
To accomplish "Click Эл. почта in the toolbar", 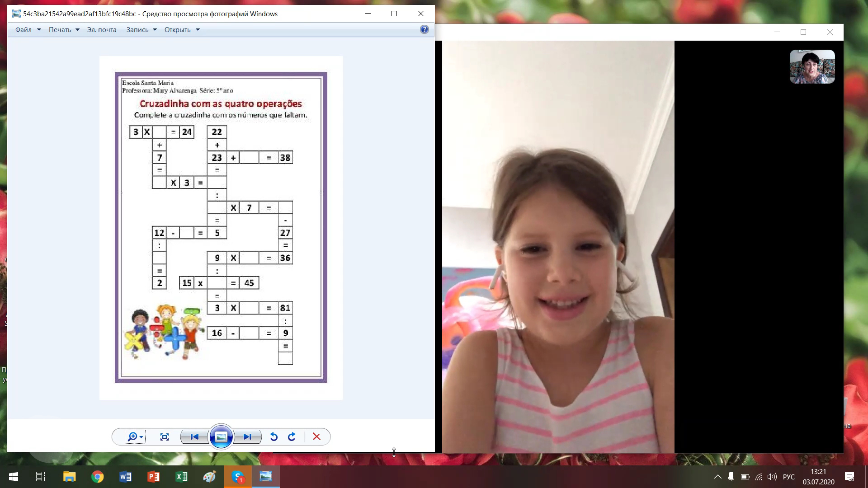I will coord(102,30).
